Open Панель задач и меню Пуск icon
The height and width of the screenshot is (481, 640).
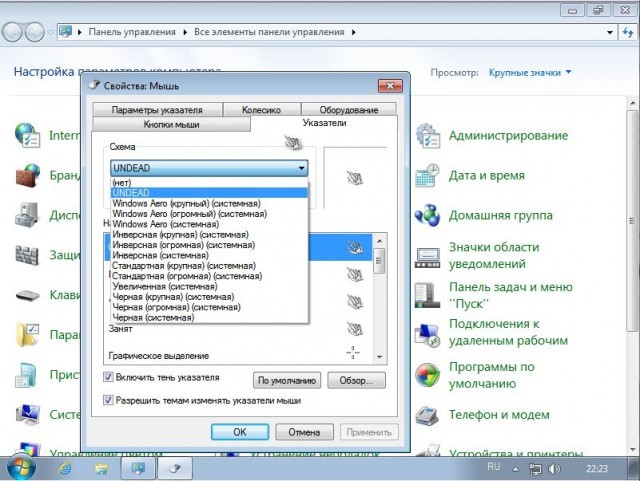click(x=428, y=295)
